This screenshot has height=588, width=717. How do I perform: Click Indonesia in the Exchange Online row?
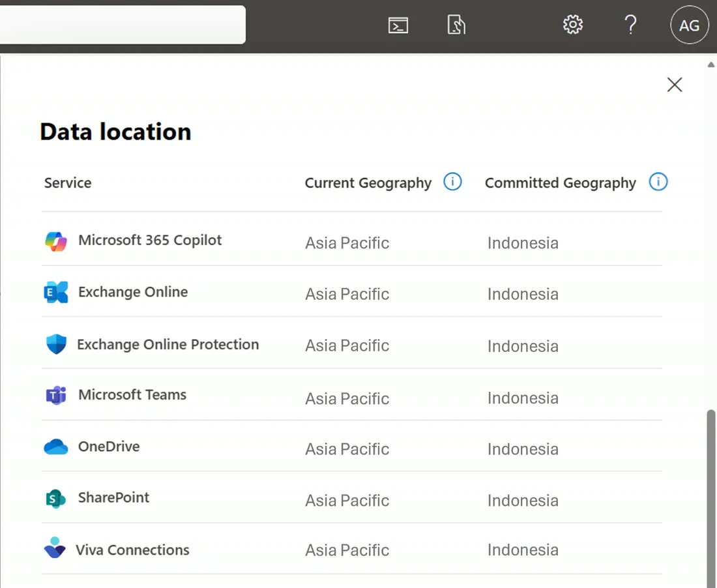click(x=523, y=294)
